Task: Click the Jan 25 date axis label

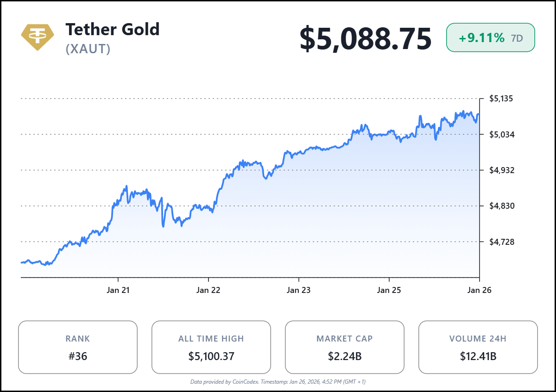Action: 389,290
